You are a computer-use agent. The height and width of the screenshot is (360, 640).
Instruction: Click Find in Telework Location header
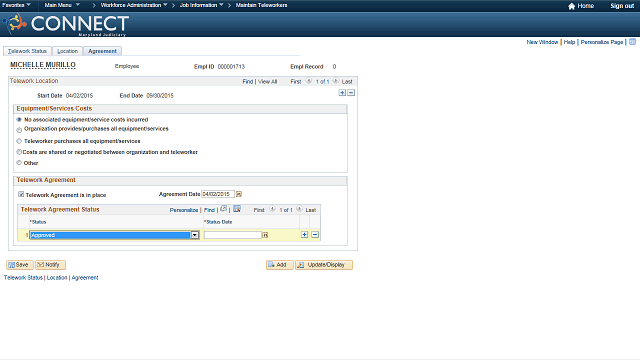[x=248, y=82]
